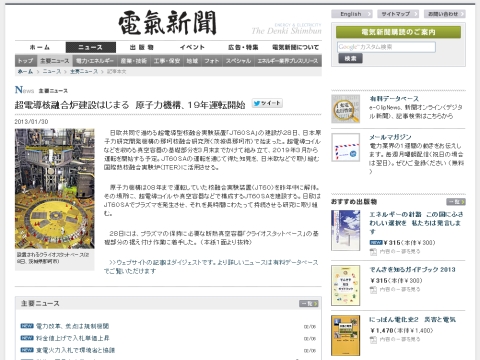This screenshot has width=480, height=360.
Task: Open the エネルギーの針路 book title link
Action: point(416,223)
